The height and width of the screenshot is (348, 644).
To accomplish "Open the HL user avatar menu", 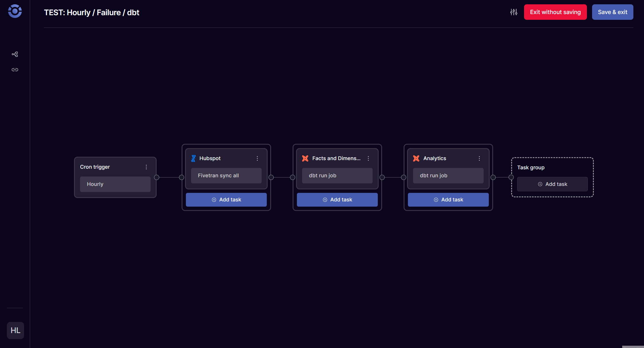I will (15, 330).
